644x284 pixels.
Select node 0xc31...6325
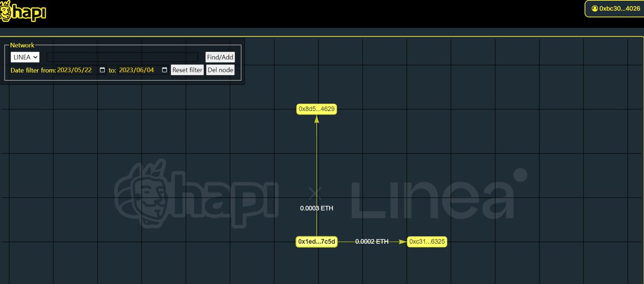click(427, 242)
